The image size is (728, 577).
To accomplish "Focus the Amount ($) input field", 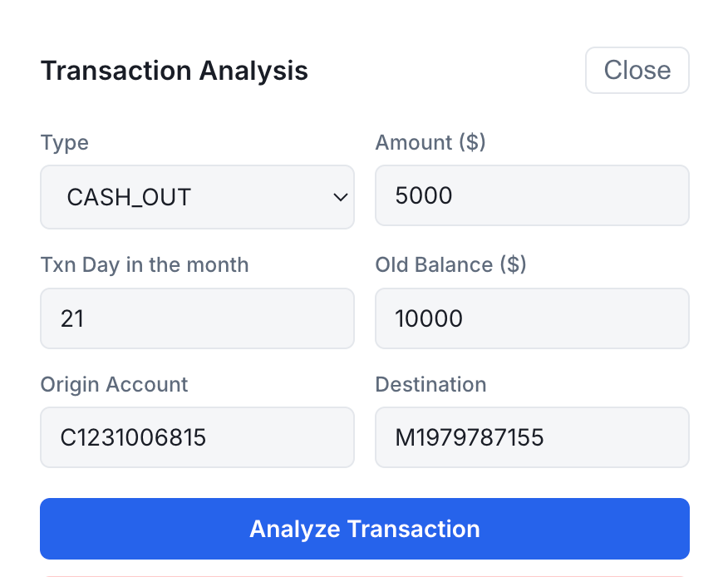I will 532,195.
